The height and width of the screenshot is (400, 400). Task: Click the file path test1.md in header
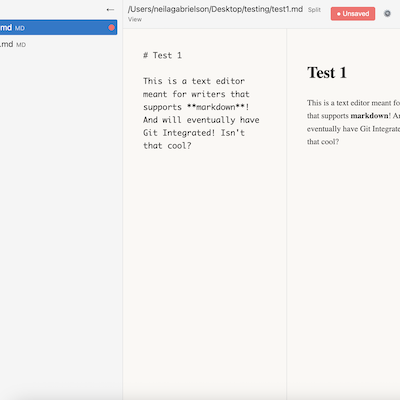[x=215, y=9]
